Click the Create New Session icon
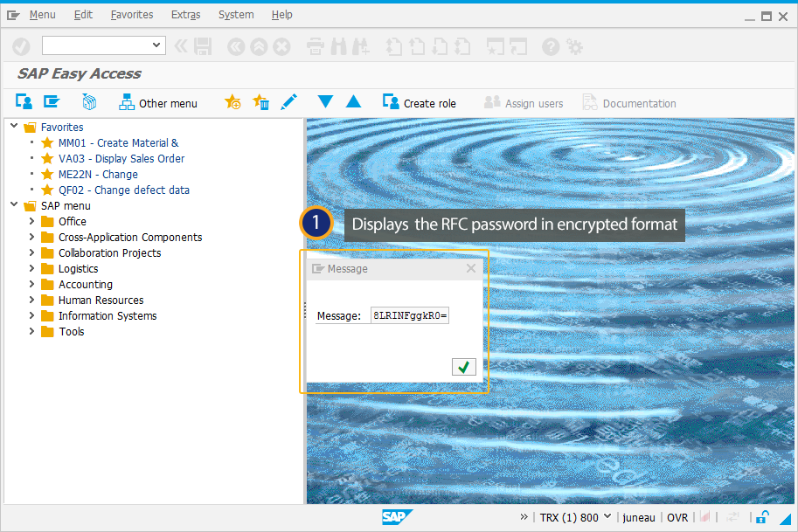Image resolution: width=798 pixels, height=532 pixels. [496, 47]
